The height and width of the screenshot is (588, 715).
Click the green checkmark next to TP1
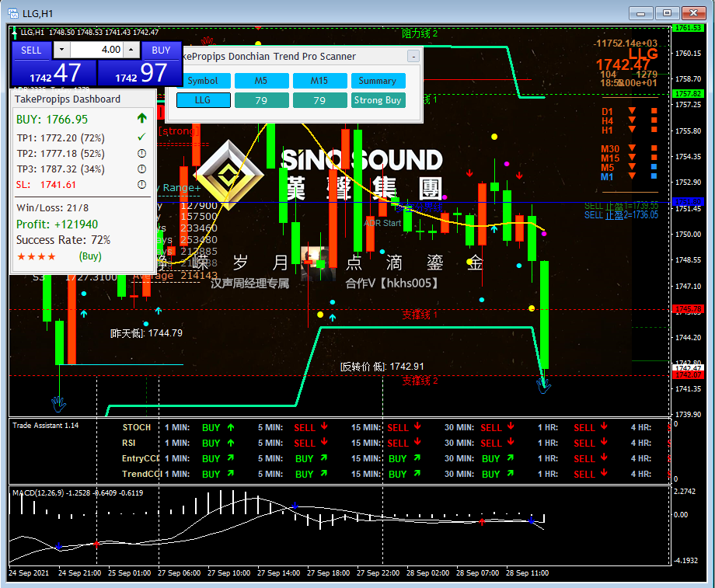141,137
